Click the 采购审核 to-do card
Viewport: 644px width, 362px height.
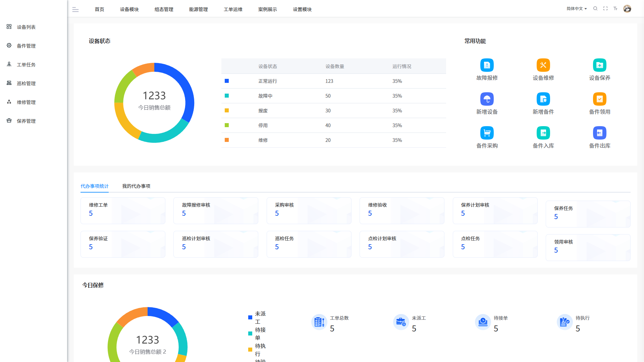[x=309, y=210]
